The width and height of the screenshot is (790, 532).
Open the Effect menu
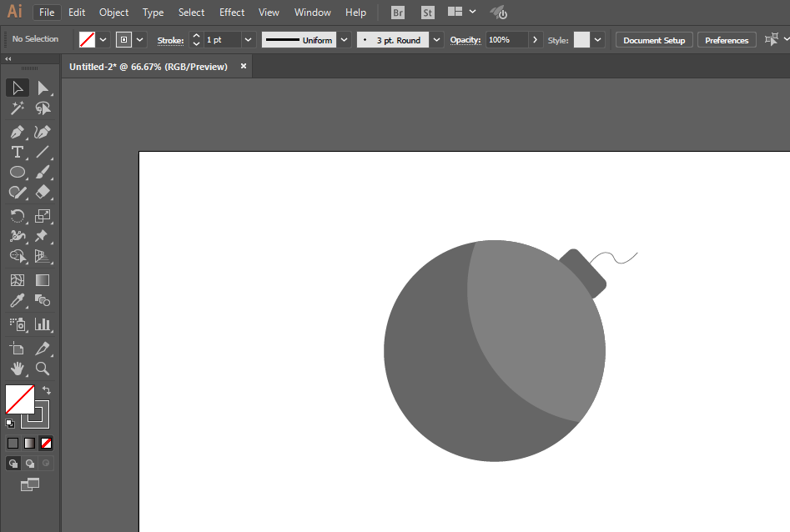[232, 12]
